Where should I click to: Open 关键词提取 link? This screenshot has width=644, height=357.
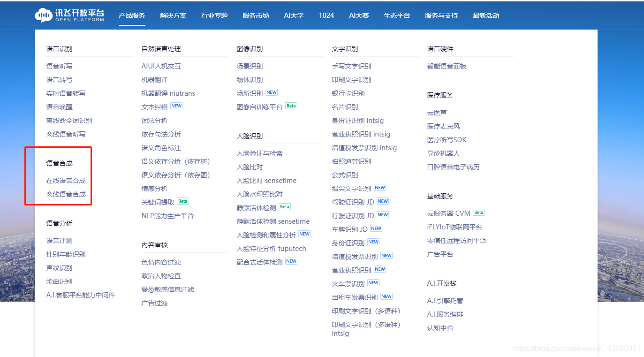click(x=158, y=202)
